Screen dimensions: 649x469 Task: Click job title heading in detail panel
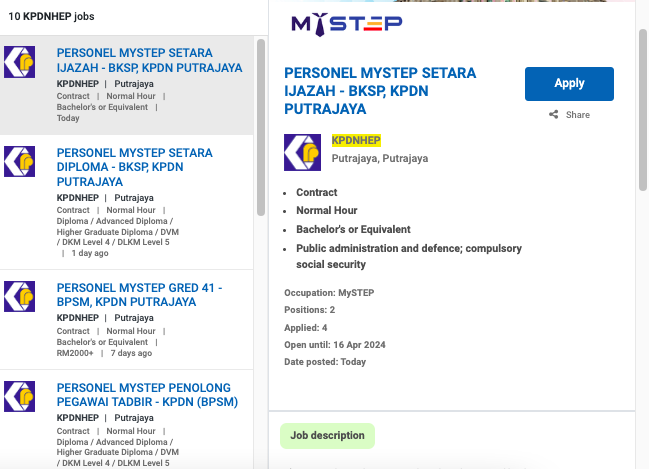click(380, 90)
